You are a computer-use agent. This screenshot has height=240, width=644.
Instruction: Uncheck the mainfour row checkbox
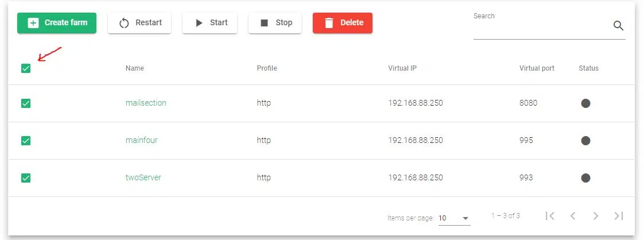[26, 141]
